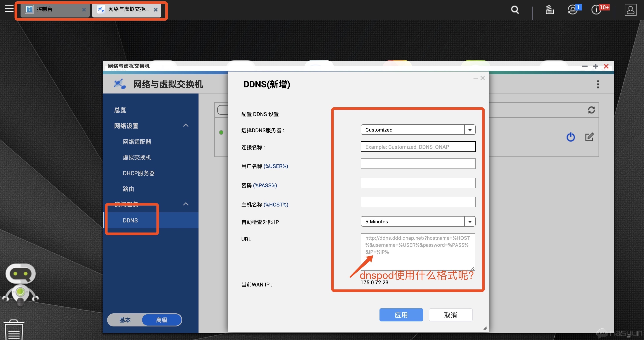This screenshot has width=644, height=340.
Task: Open the three-dot more options menu
Action: (598, 84)
